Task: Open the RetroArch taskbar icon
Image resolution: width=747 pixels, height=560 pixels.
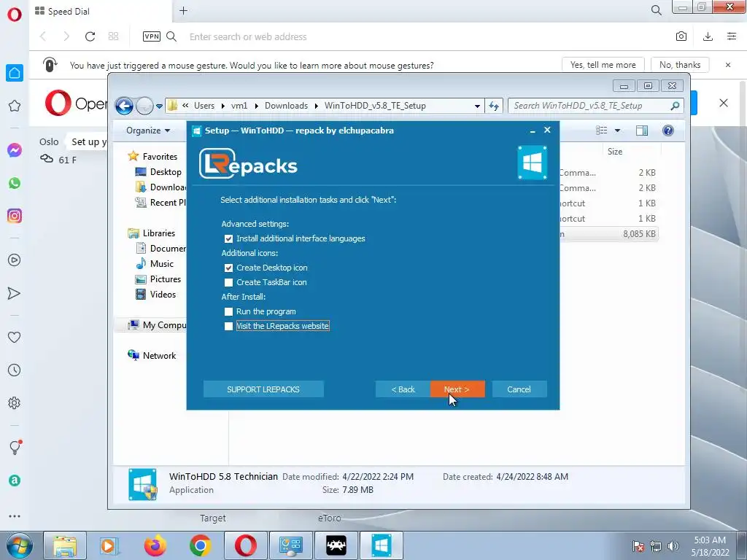Action: pyautogui.click(x=336, y=545)
